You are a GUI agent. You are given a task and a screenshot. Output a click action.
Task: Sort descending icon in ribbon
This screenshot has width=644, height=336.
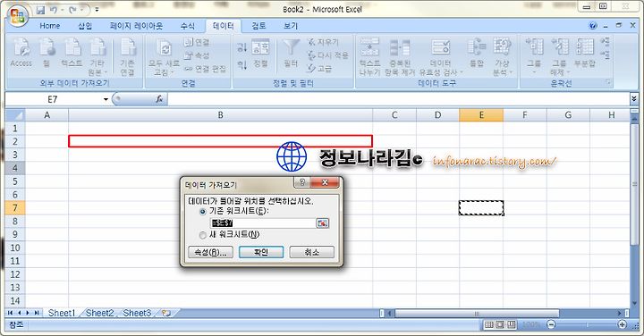241,64
